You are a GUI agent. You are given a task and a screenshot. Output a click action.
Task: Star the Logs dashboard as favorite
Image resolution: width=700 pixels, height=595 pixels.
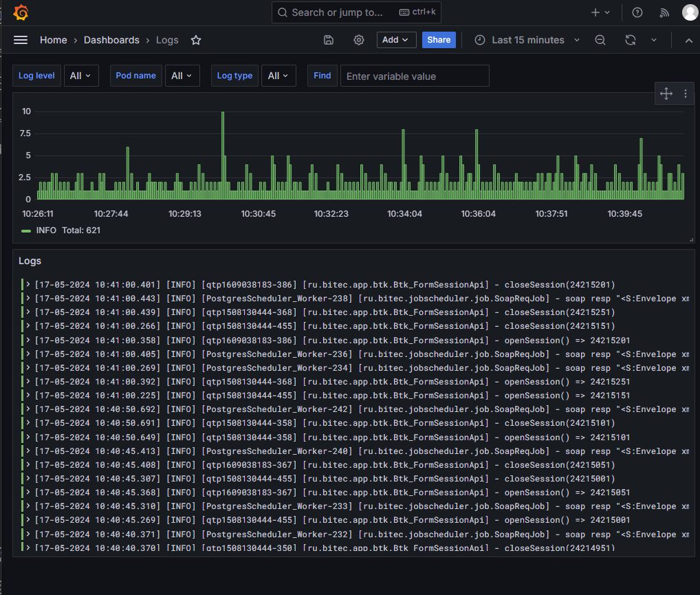coord(196,40)
